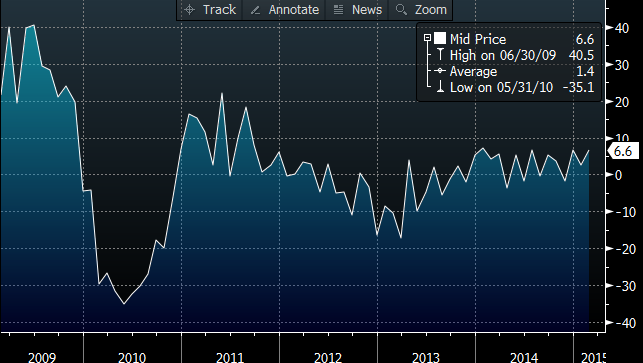Viewport: 643px width, 363px height.
Task: Click the Annotate pencil icon
Action: click(255, 10)
